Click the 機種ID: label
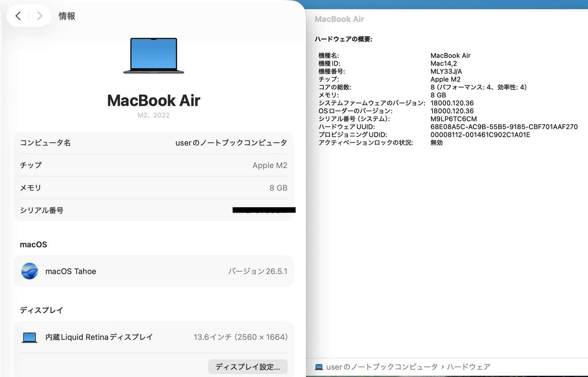This screenshot has width=588, height=377. pos(329,64)
